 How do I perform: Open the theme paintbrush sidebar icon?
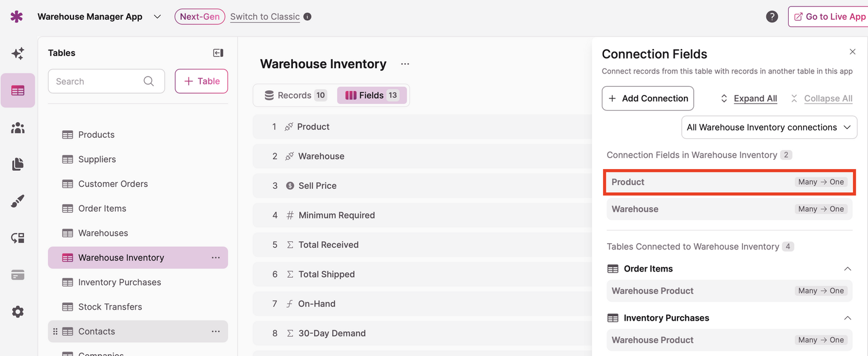pos(18,201)
